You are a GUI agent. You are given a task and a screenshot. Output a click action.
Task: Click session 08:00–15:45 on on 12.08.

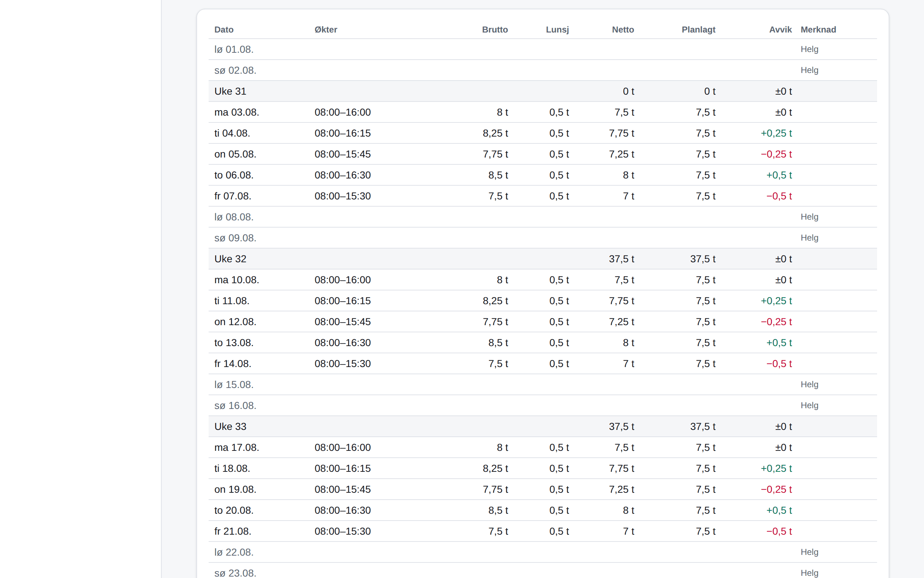pos(343,322)
